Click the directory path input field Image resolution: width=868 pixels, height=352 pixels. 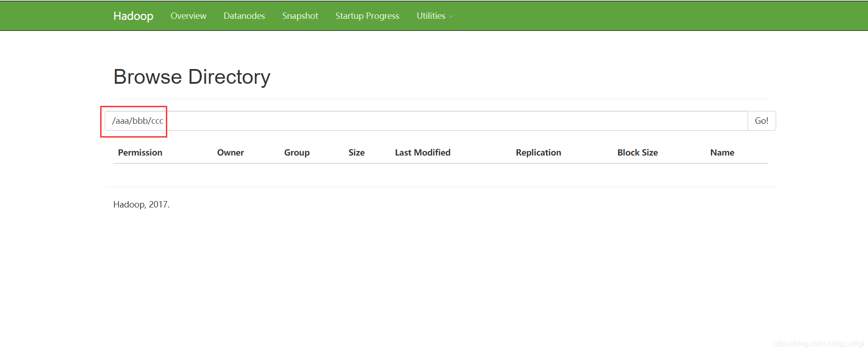click(426, 121)
